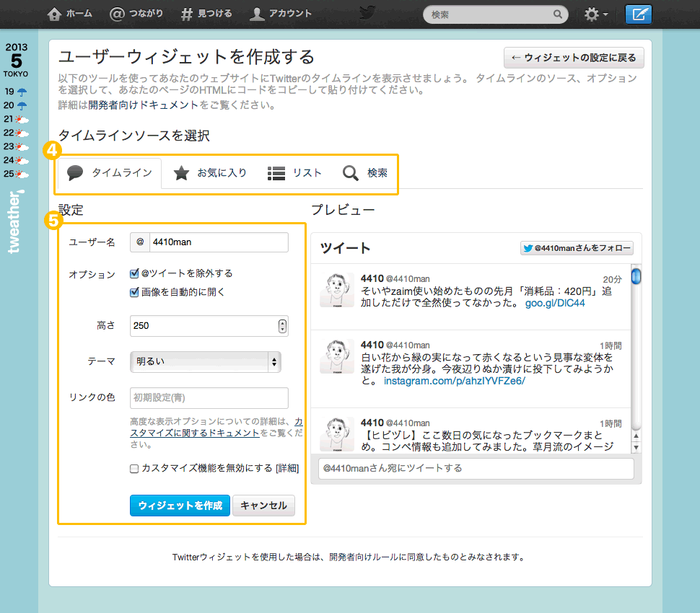Image resolution: width=700 pixels, height=613 pixels.
Task: Click avatar of the 【ヒビヅレ】 tweet
Action: tap(337, 434)
